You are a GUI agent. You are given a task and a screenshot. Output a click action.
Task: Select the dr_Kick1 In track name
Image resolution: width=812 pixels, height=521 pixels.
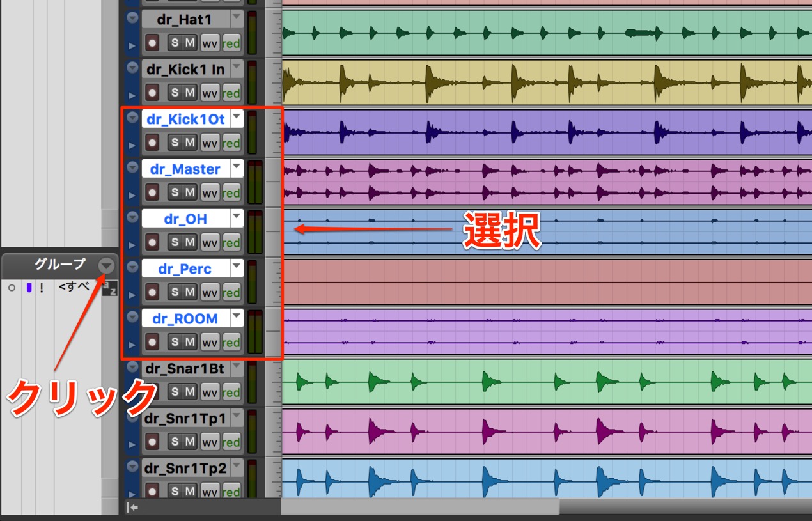pos(185,69)
